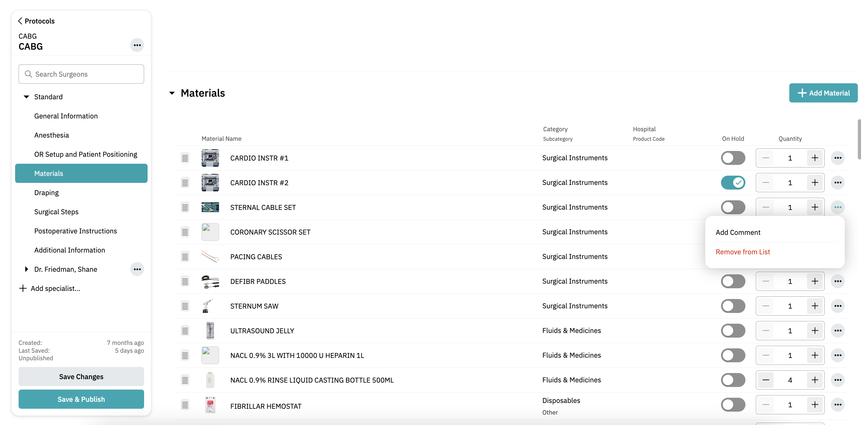Click ellipsis menu for STERNUM SAW row
This screenshot has height=425, width=868.
(838, 306)
